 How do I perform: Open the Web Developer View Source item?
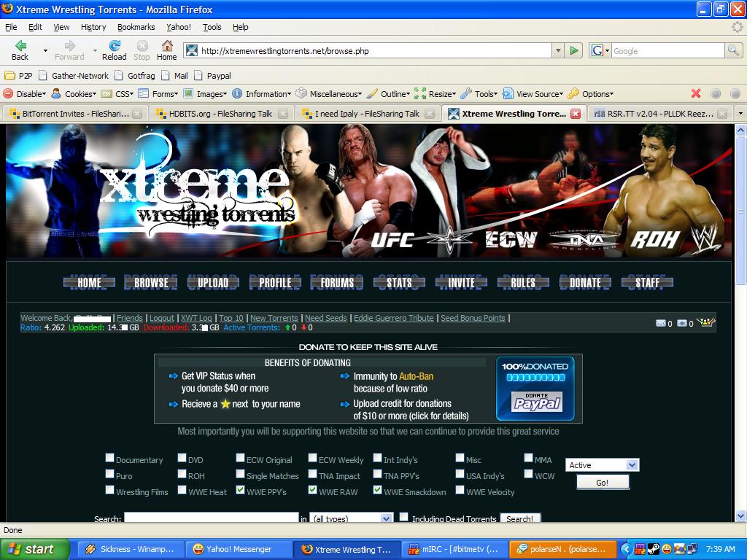pyautogui.click(x=533, y=94)
